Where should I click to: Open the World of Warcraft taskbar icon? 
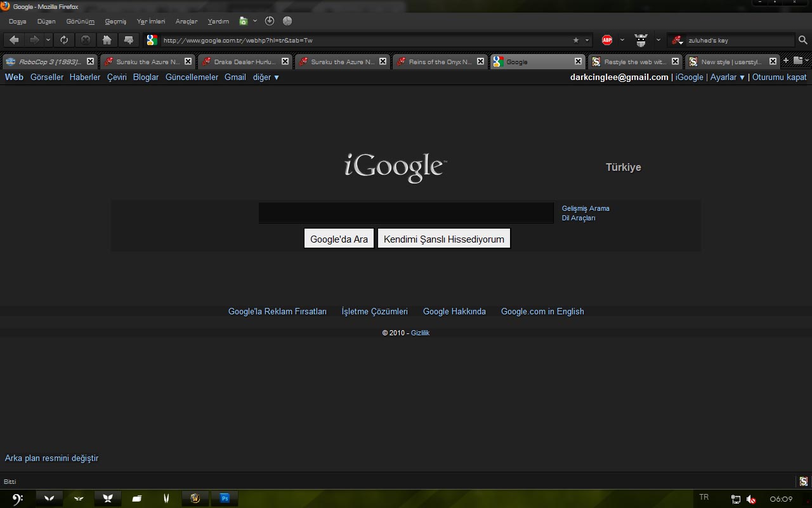[x=195, y=498]
